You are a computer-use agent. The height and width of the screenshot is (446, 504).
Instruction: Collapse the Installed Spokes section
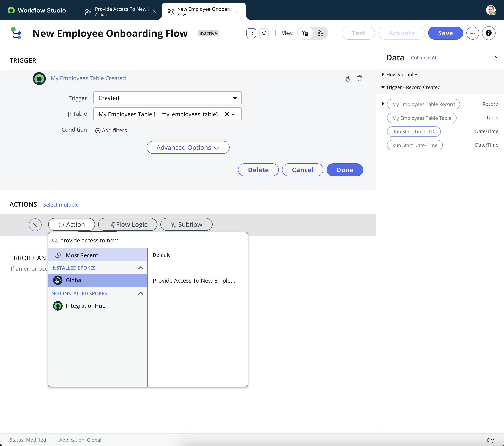[x=141, y=268]
